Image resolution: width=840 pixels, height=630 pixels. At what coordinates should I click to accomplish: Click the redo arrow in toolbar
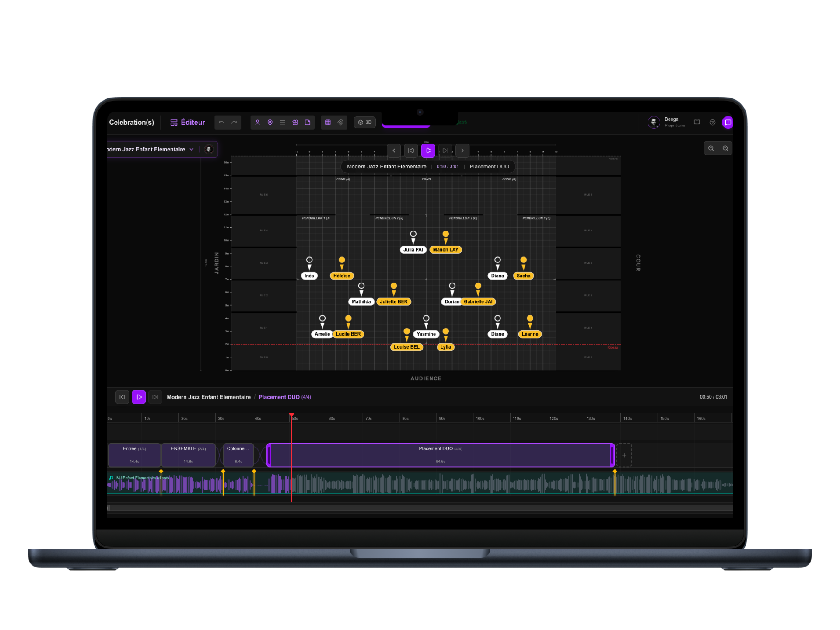point(234,122)
